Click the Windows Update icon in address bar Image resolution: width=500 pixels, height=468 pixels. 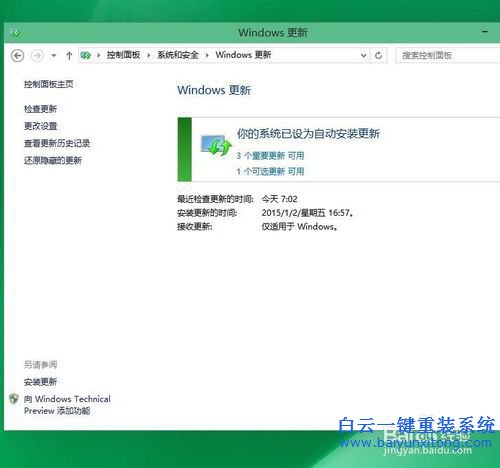click(86, 55)
